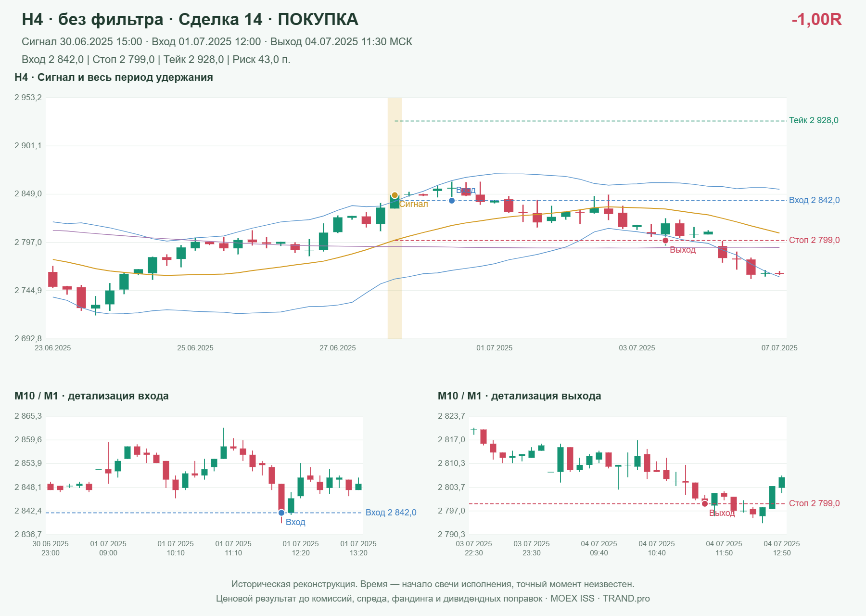Image resolution: width=866 pixels, height=616 pixels.
Task: Click the 2 849,0 price axis label
Action: 28,194
